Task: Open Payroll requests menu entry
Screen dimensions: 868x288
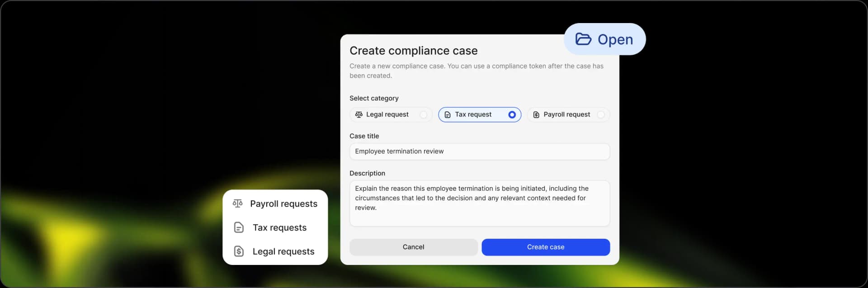Action: (x=275, y=204)
